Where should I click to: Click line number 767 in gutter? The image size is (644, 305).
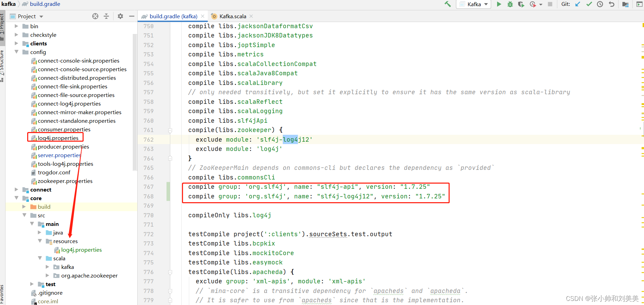tap(149, 187)
